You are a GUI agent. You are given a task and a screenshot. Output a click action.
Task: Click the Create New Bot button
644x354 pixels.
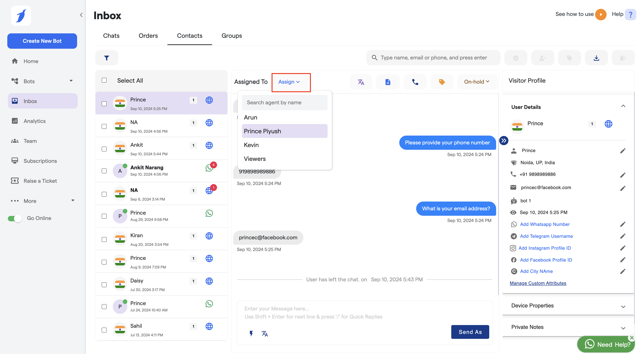coord(42,41)
